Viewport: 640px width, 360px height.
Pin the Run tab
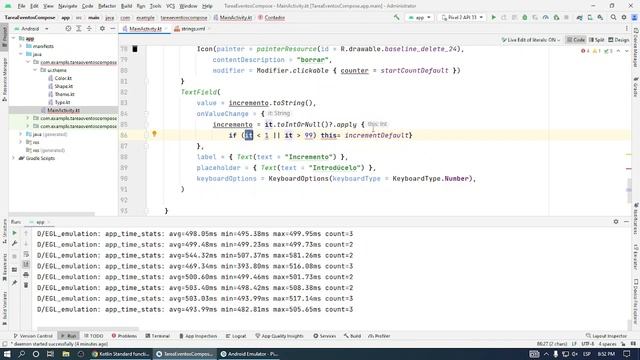click(x=14, y=282)
